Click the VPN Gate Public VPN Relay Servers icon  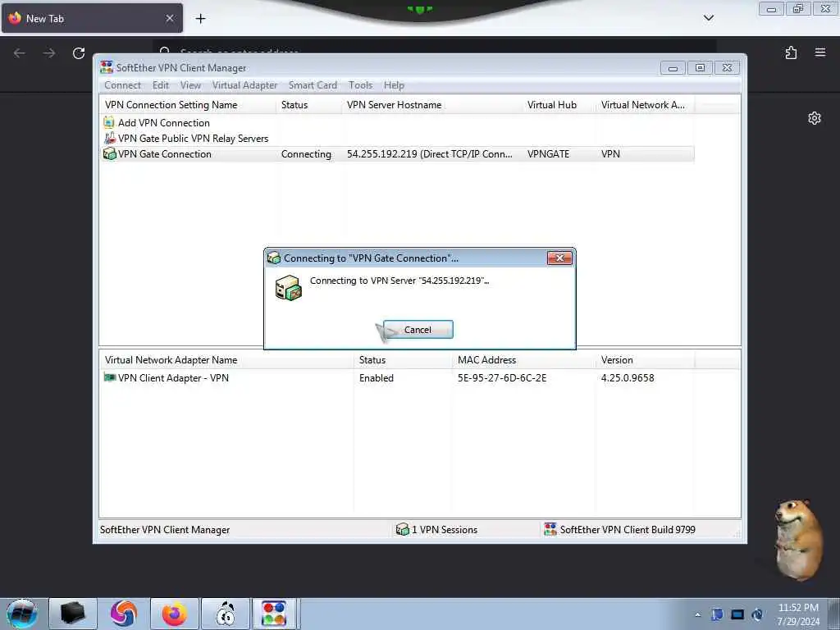(109, 138)
